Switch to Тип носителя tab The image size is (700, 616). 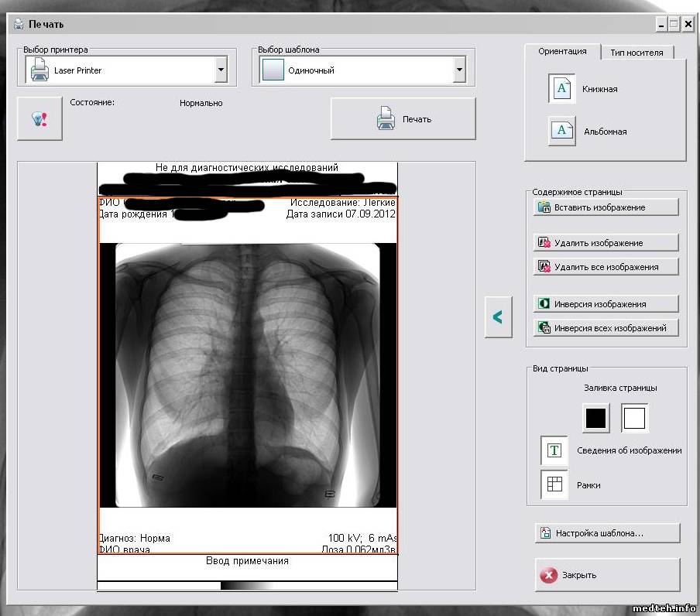[637, 53]
